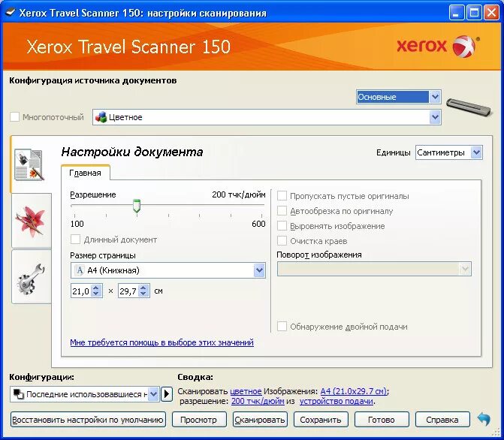Click the blue undo arrow icon
This screenshot has height=440, width=504.
[484, 419]
